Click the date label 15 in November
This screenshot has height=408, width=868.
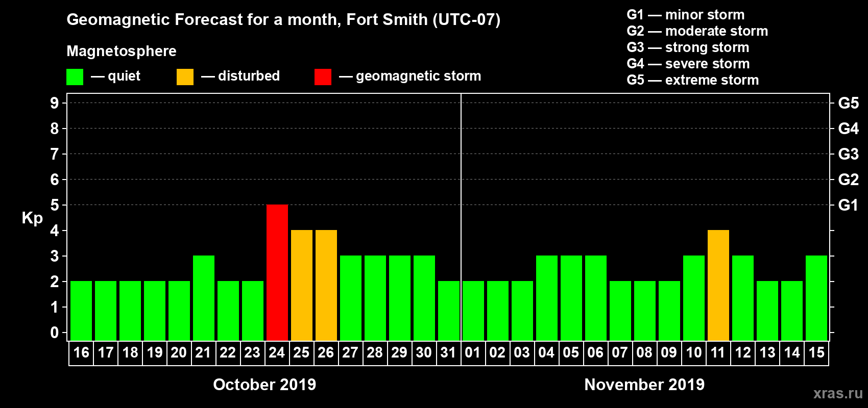tap(816, 352)
